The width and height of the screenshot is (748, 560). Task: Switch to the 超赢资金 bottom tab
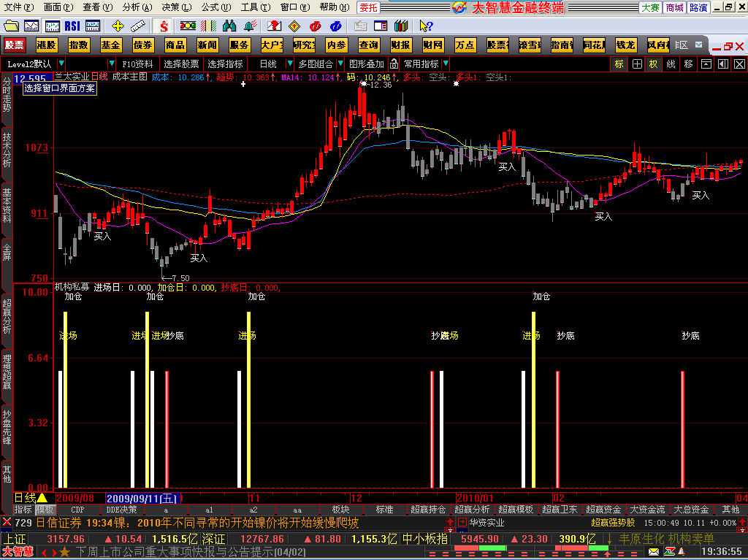pos(603,510)
